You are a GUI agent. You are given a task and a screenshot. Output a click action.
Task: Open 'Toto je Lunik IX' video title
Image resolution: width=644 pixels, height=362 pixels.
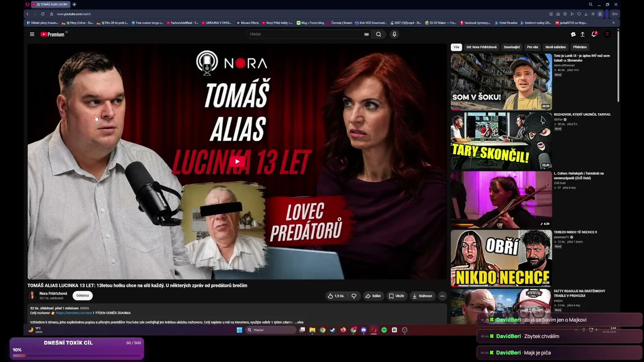coord(582,58)
